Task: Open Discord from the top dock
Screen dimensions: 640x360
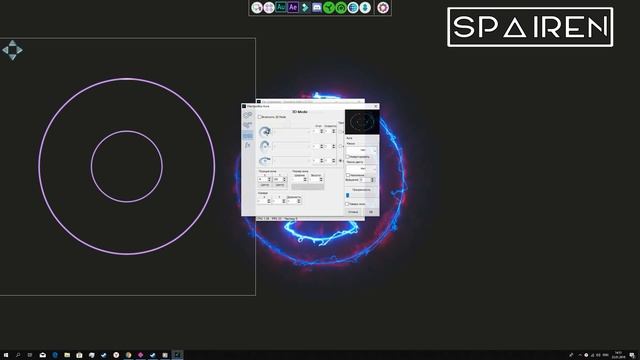Action: tap(317, 7)
